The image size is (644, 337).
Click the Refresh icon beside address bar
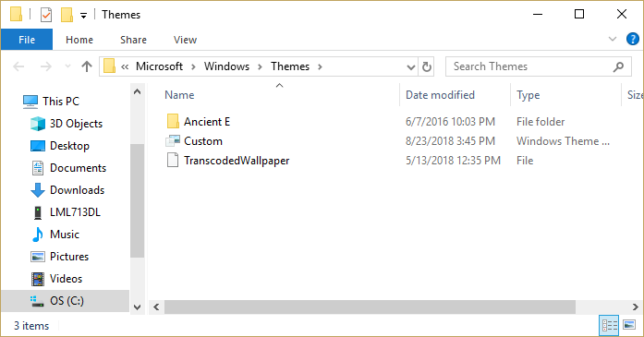(427, 66)
